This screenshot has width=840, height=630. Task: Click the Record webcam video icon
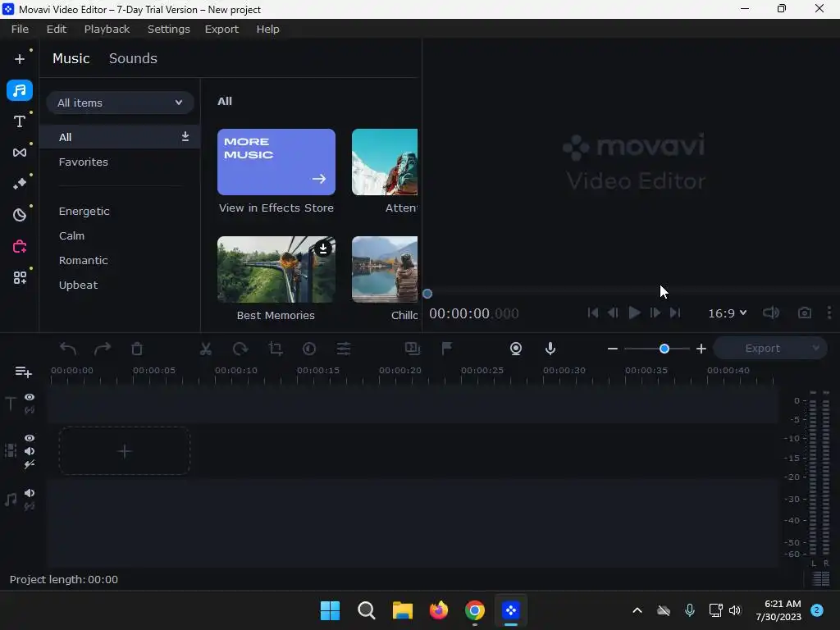point(516,349)
